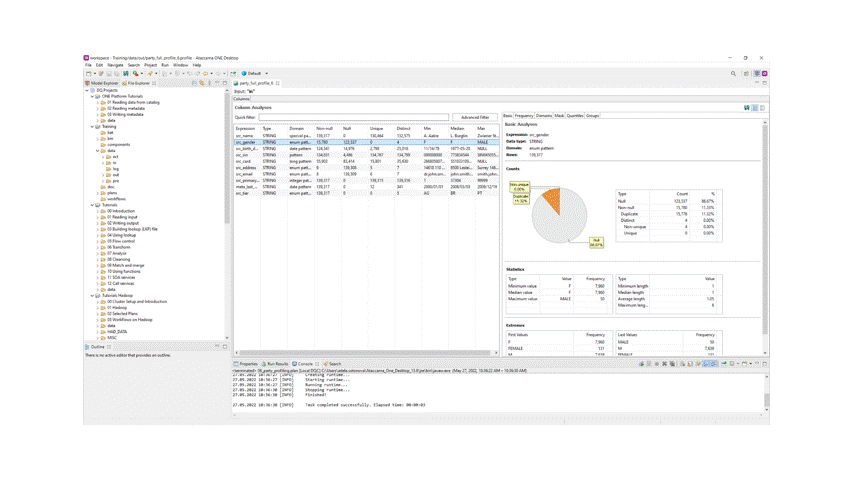Click the Remove All Terminated Launches console icon
The image size is (853, 480).
click(x=672, y=364)
